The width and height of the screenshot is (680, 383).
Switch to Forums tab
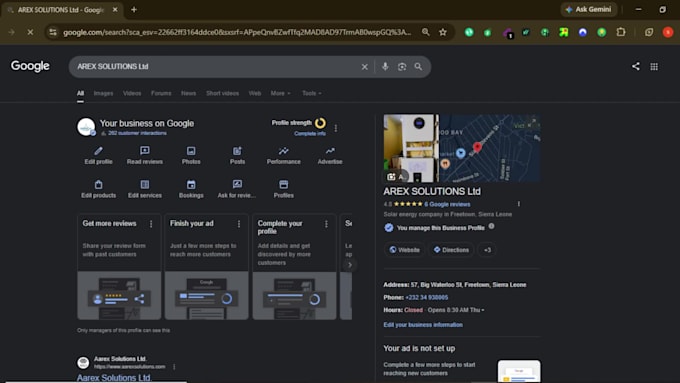point(161,93)
